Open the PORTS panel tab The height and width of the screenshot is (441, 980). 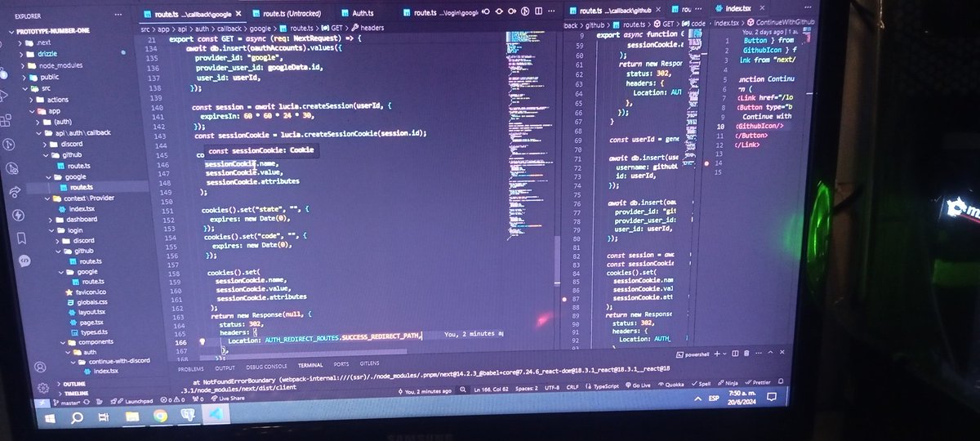click(x=341, y=365)
